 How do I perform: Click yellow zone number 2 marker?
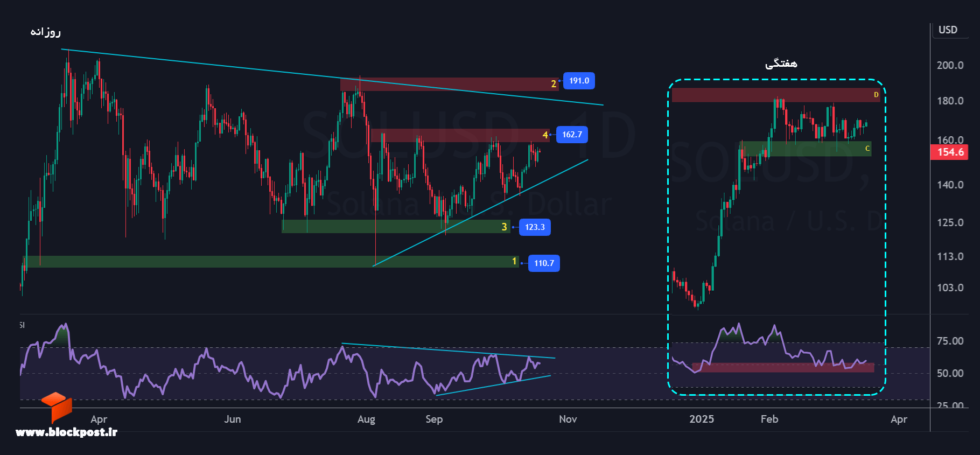pyautogui.click(x=553, y=84)
